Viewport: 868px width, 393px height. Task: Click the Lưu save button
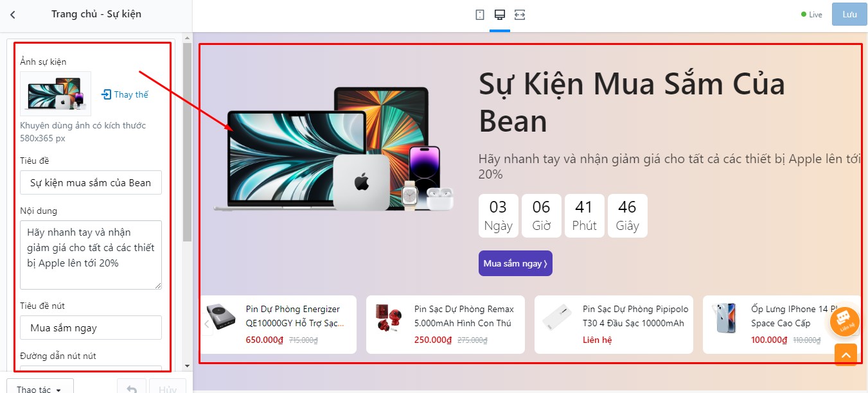coord(849,14)
